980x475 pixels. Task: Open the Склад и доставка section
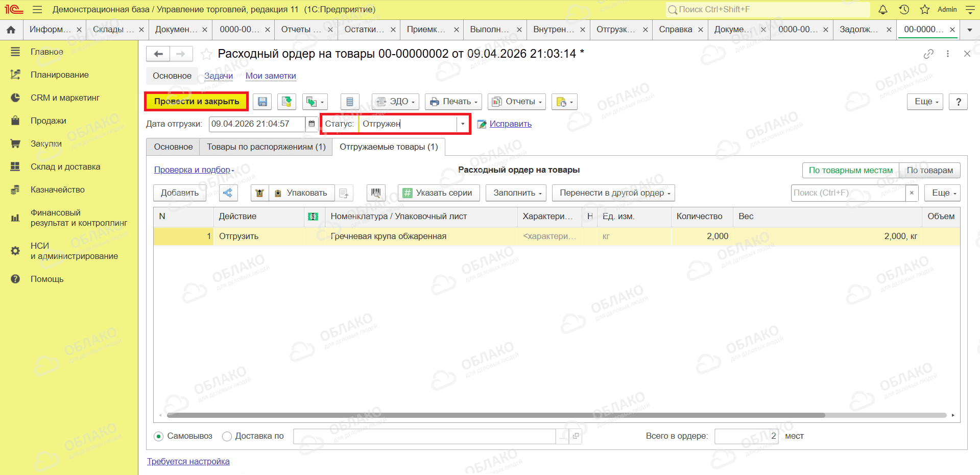pyautogui.click(x=65, y=167)
